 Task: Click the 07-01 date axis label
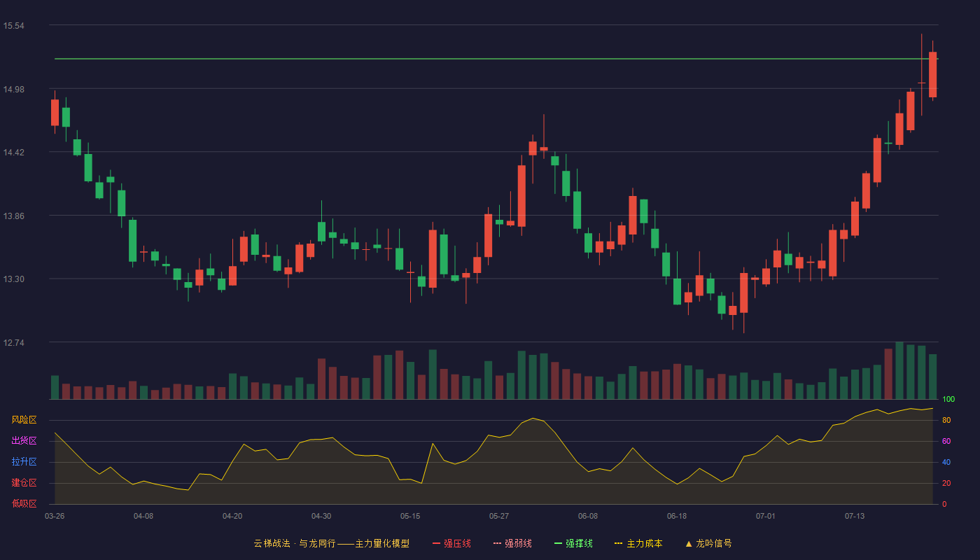click(766, 516)
